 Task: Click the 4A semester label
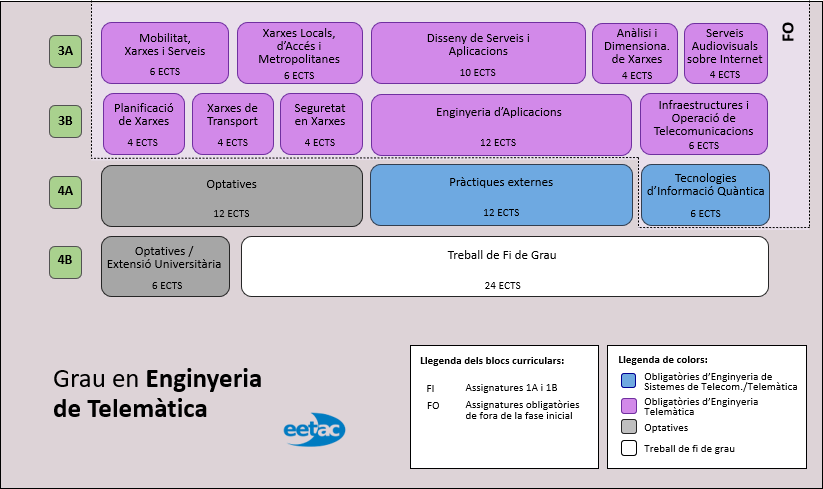point(65,191)
